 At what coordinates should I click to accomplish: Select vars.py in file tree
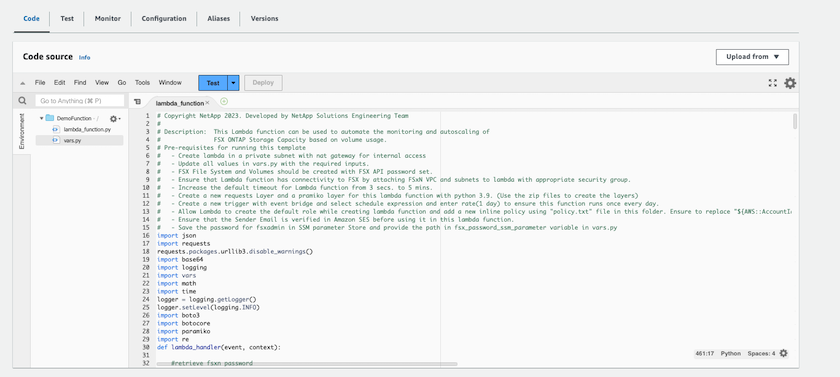coord(72,140)
